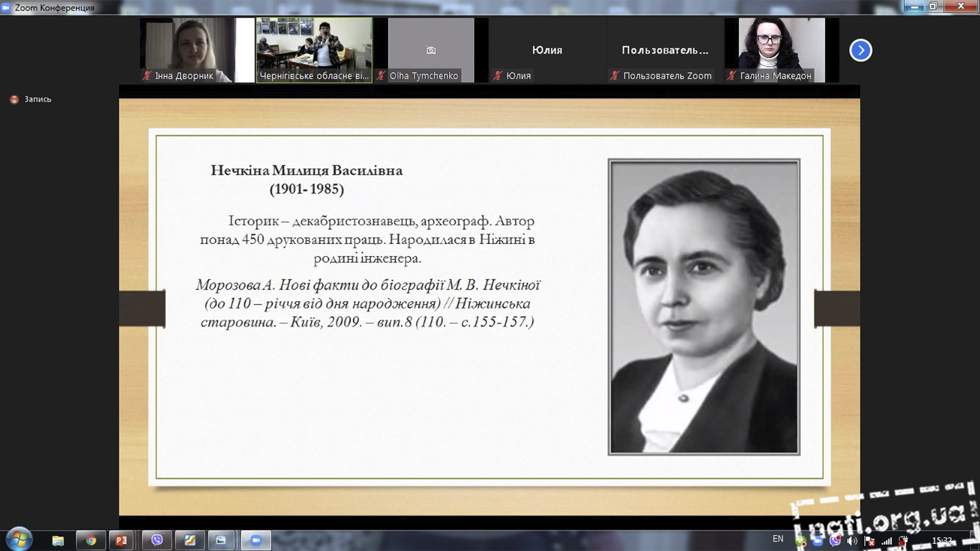Click the power plug battery icon
Image resolution: width=980 pixels, height=551 pixels.
click(903, 541)
